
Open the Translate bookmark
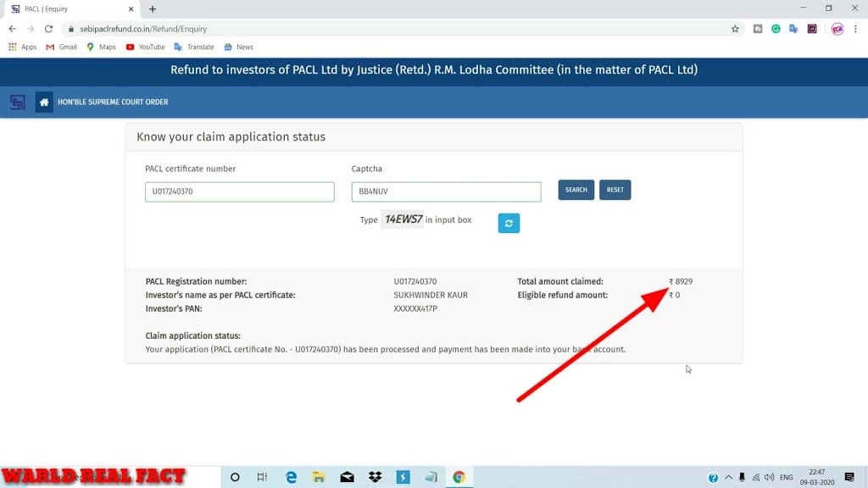coord(194,47)
